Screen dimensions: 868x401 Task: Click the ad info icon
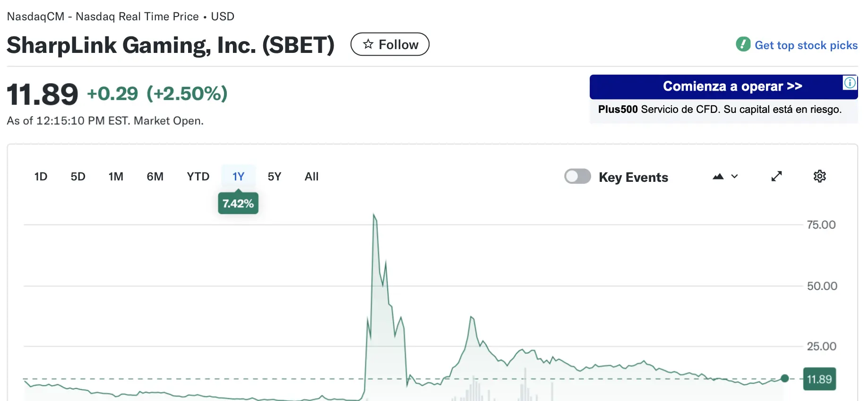850,83
